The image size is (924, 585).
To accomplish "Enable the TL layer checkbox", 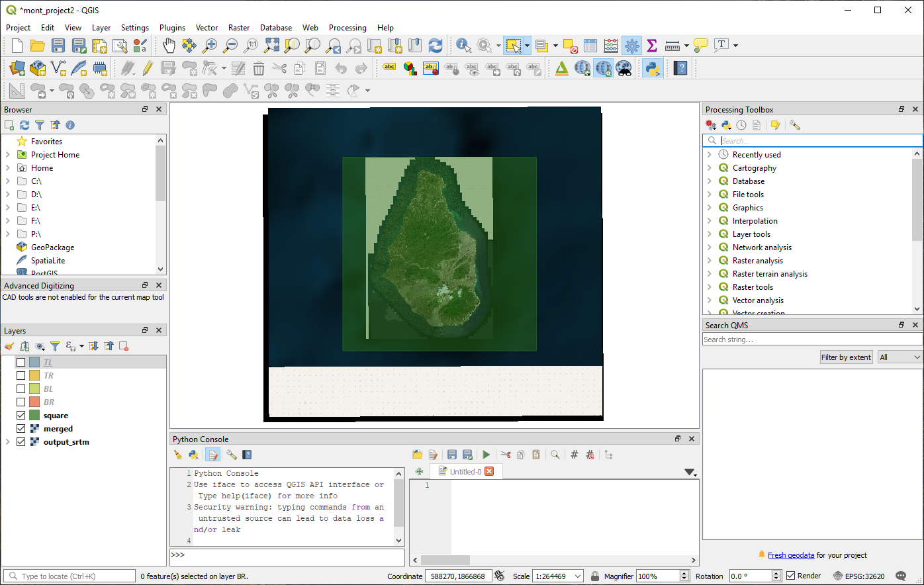I will [21, 363].
